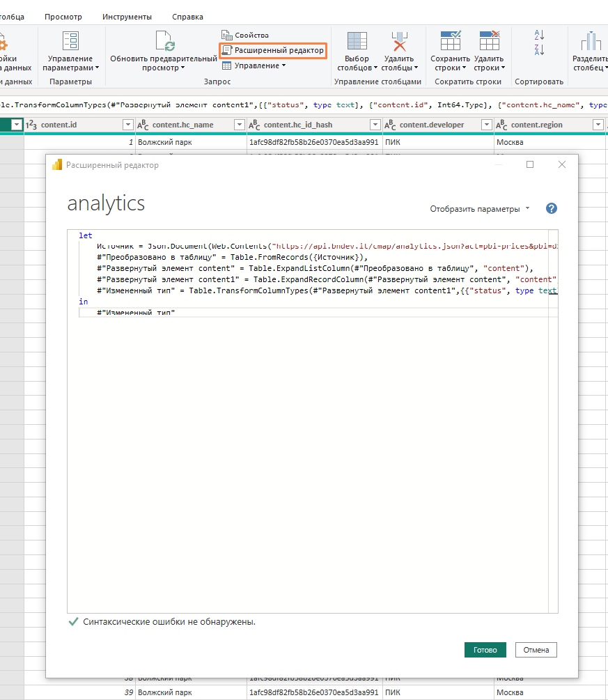Maximize the Расширенный редактор dialog
This screenshot has width=608, height=700.
[x=530, y=165]
